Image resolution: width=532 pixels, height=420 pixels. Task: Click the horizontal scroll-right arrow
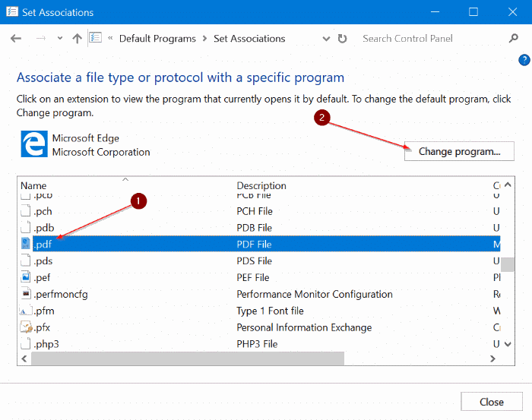click(493, 358)
